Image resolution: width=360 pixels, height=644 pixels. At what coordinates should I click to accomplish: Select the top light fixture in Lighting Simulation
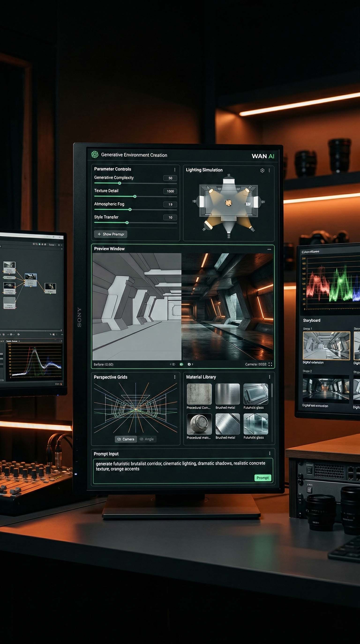tap(228, 179)
